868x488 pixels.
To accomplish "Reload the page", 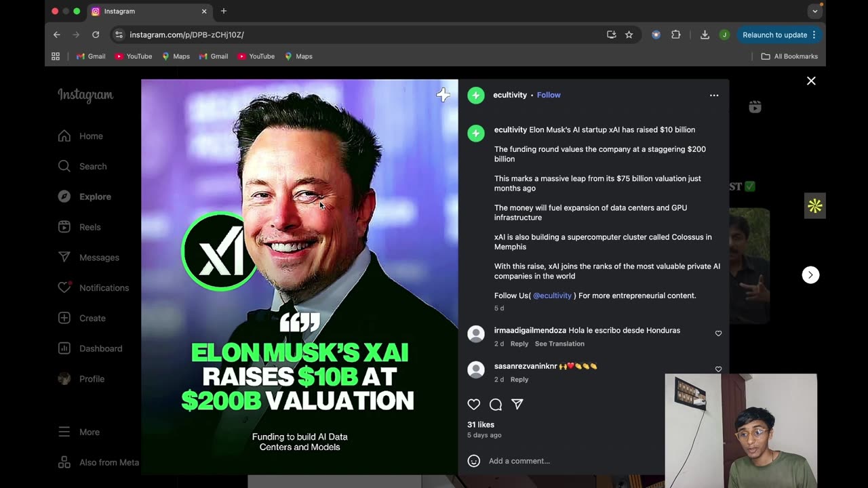I will click(96, 35).
